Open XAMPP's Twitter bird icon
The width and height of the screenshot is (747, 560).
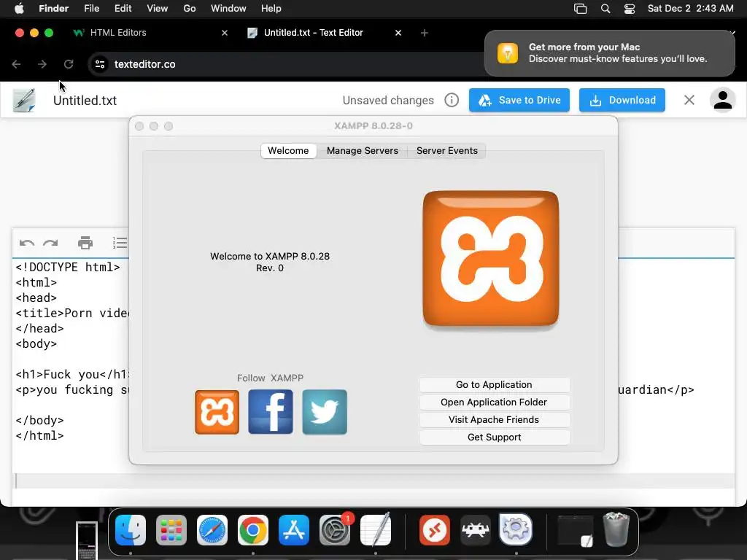coord(325,412)
